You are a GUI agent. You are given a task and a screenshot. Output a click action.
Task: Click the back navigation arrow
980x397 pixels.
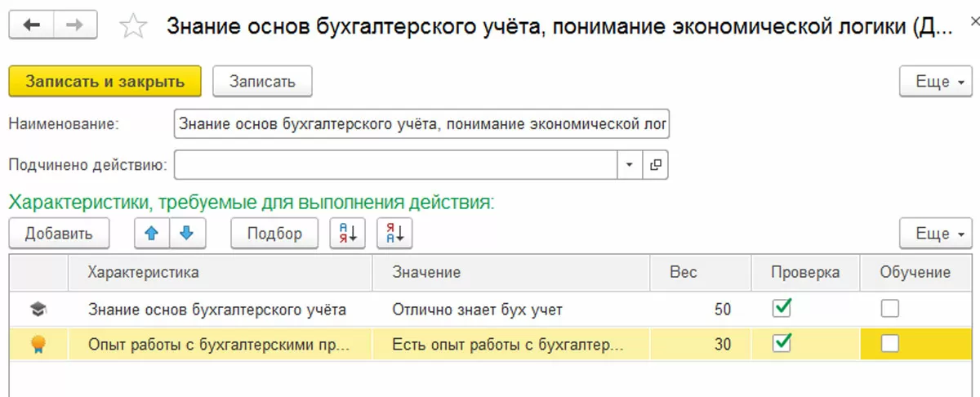point(33,25)
